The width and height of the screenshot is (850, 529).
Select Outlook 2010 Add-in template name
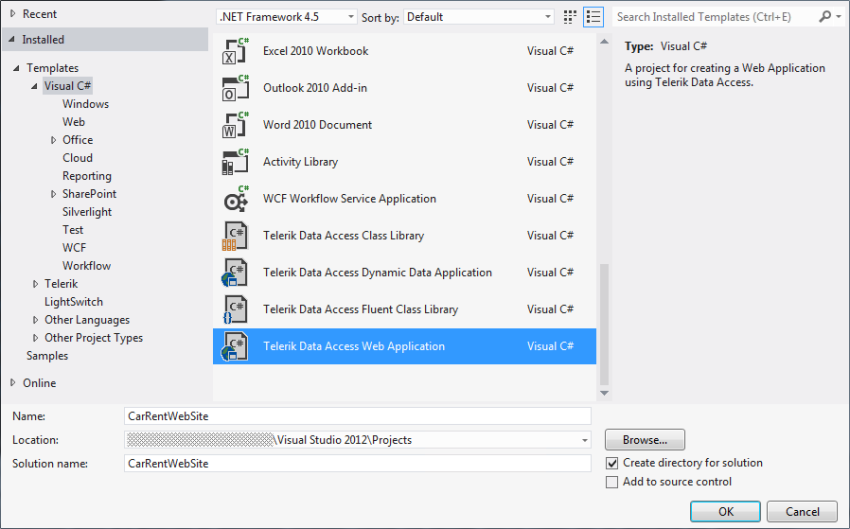pyautogui.click(x=315, y=88)
